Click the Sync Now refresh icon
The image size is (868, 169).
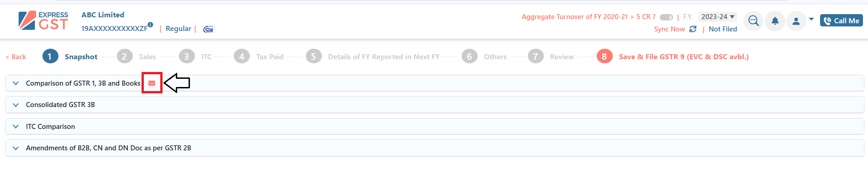point(693,29)
